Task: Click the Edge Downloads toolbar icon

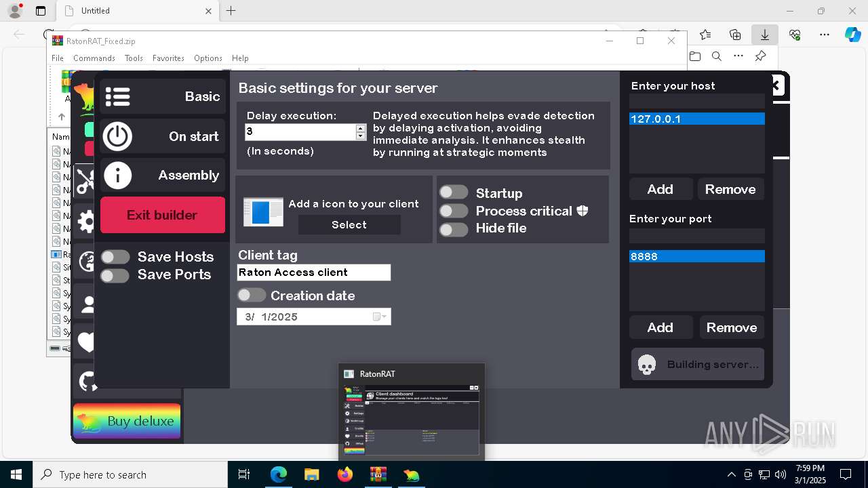Action: (765, 35)
